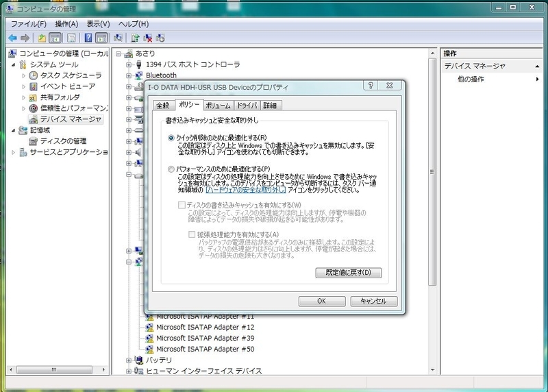
Task: Select デバイス マネージャ in left tree
Action: (x=66, y=119)
